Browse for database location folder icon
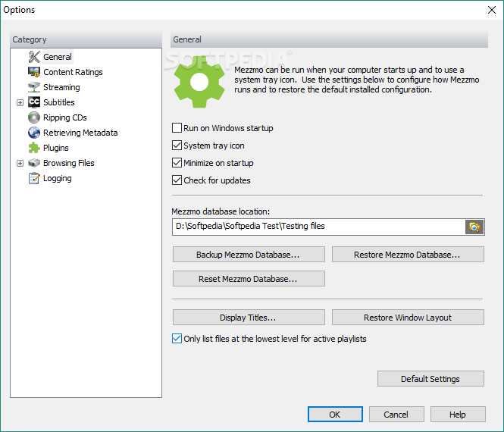 (474, 227)
